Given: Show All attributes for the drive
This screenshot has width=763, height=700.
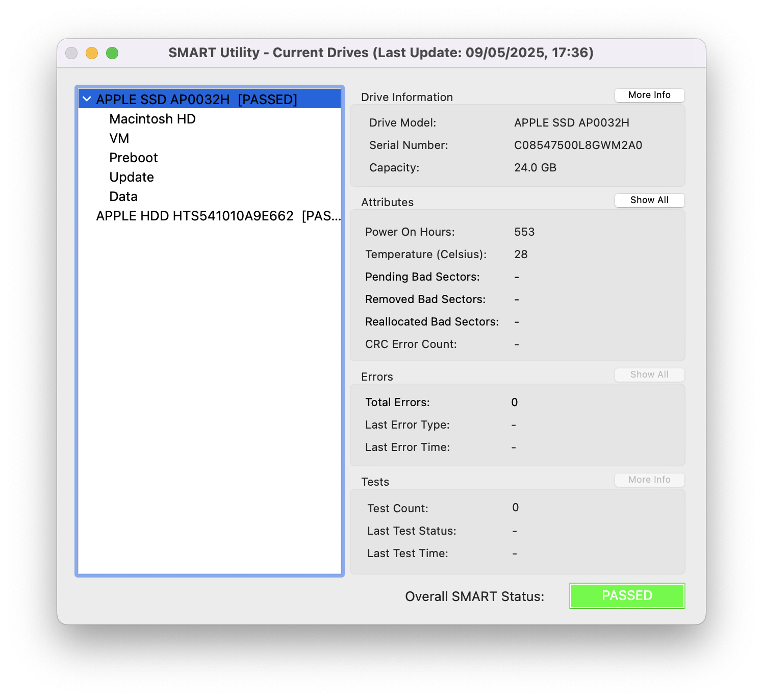Looking at the screenshot, I should (x=649, y=200).
